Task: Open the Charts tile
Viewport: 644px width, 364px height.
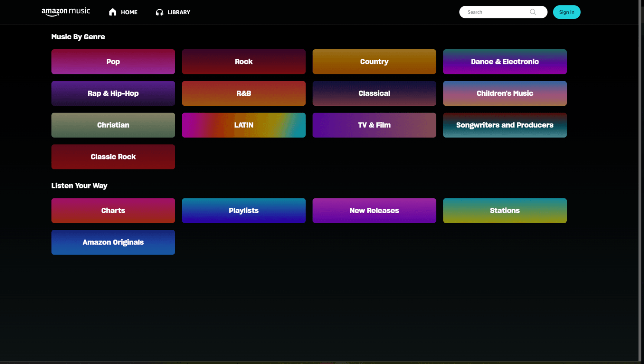Action: pyautogui.click(x=113, y=211)
